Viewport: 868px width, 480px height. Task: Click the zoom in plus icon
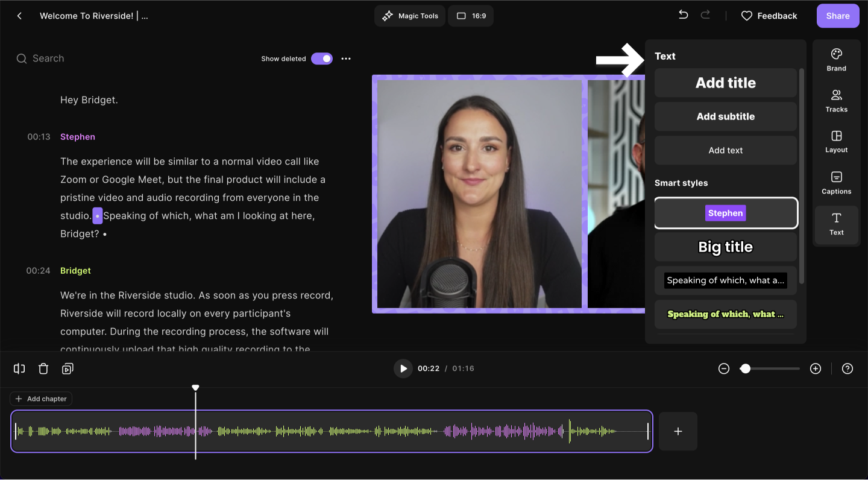click(816, 368)
